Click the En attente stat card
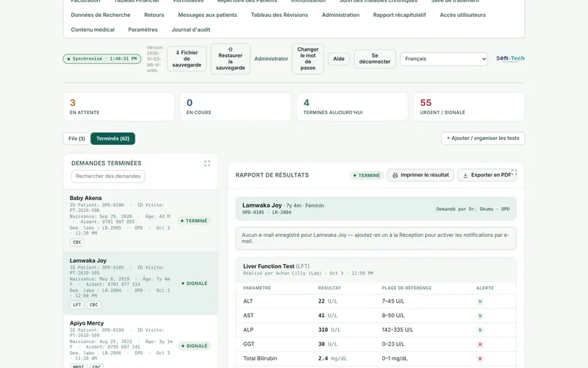The width and height of the screenshot is (588, 368). [118, 107]
